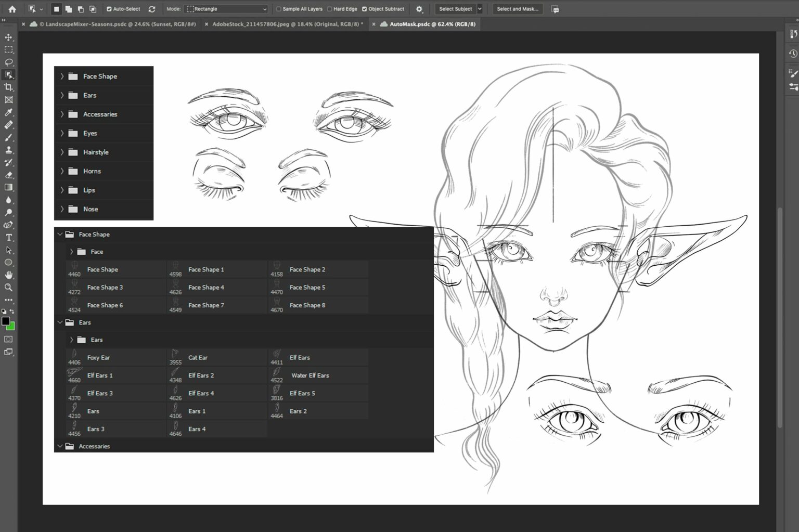Select the Move tool

tap(8, 37)
